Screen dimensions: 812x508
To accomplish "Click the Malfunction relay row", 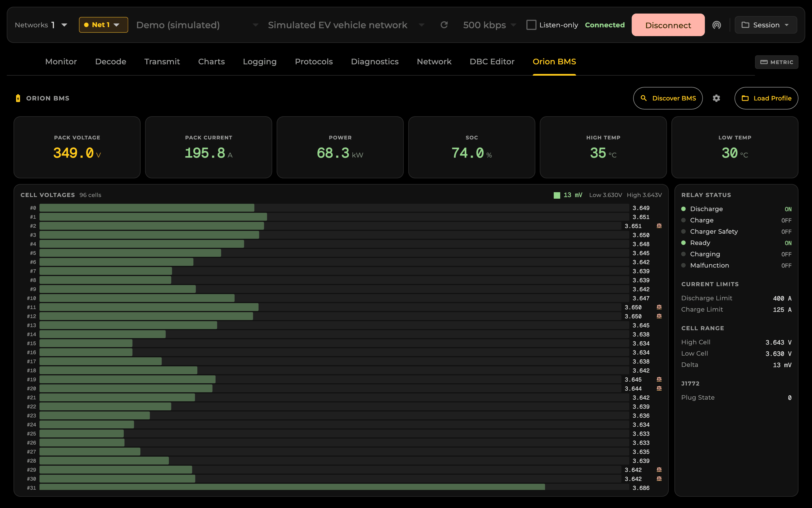I will 736,265.
